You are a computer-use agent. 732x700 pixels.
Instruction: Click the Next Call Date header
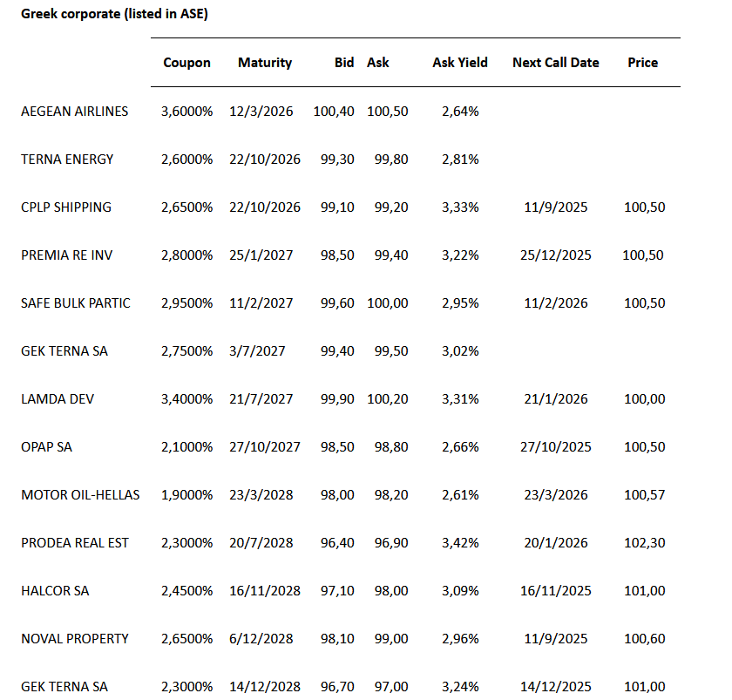pyautogui.click(x=556, y=63)
